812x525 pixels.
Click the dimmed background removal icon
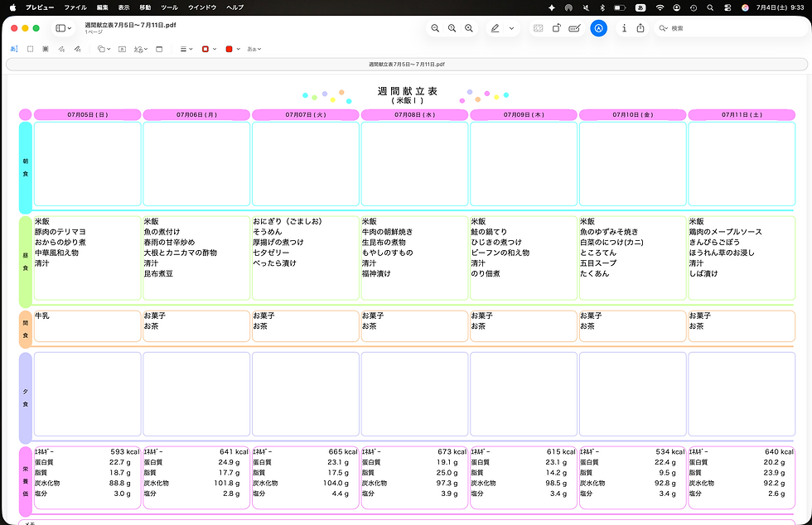[539, 28]
